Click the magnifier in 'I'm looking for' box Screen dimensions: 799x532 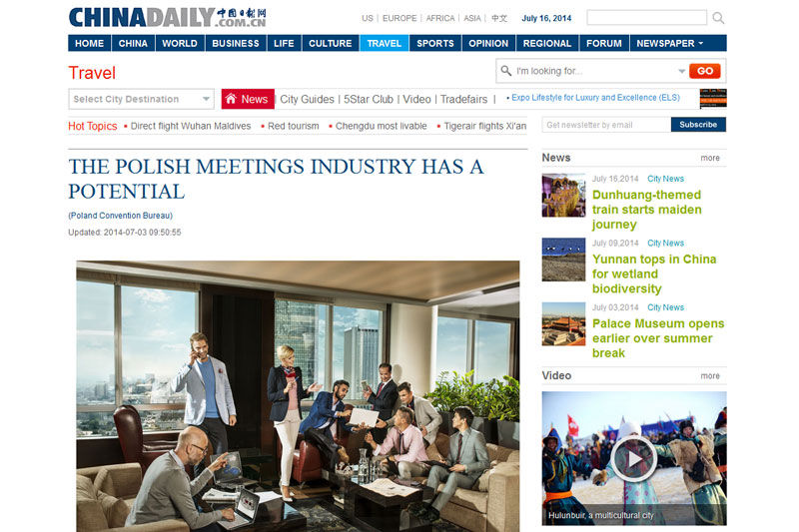click(505, 71)
